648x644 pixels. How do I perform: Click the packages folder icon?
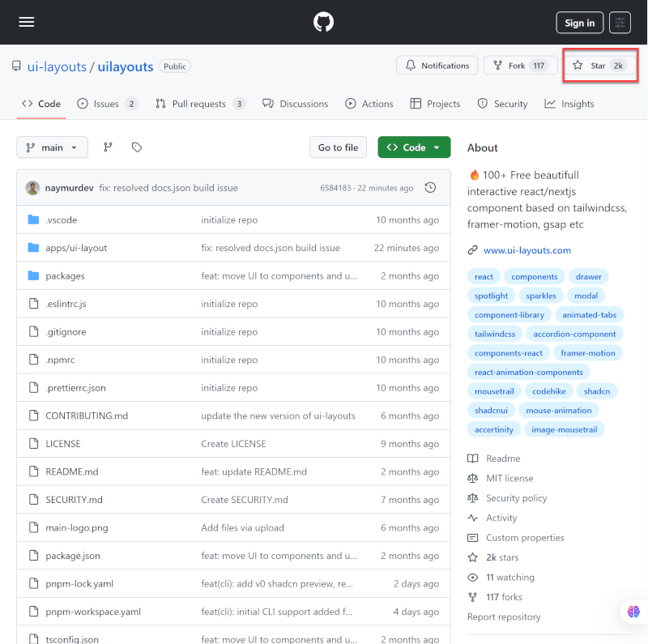pyautogui.click(x=33, y=275)
